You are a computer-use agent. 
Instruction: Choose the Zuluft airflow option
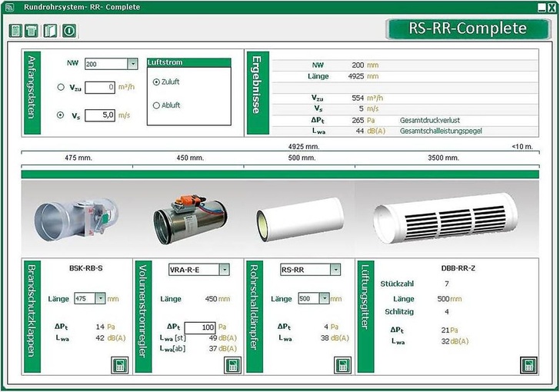(x=157, y=81)
